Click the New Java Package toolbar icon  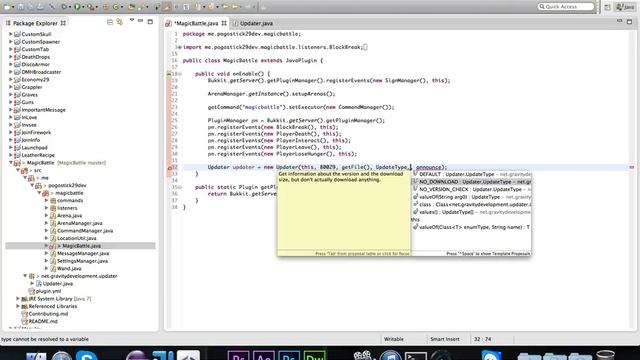pos(106,7)
